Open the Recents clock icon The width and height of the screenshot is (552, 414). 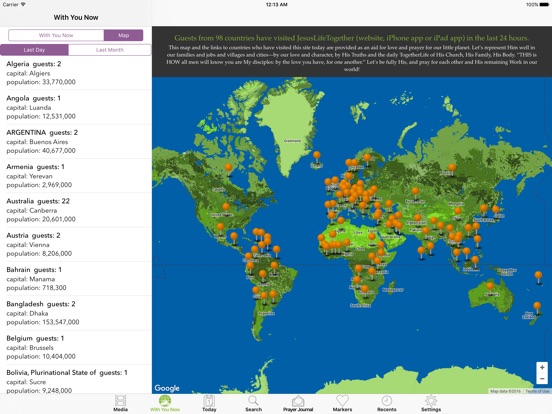coord(387,401)
